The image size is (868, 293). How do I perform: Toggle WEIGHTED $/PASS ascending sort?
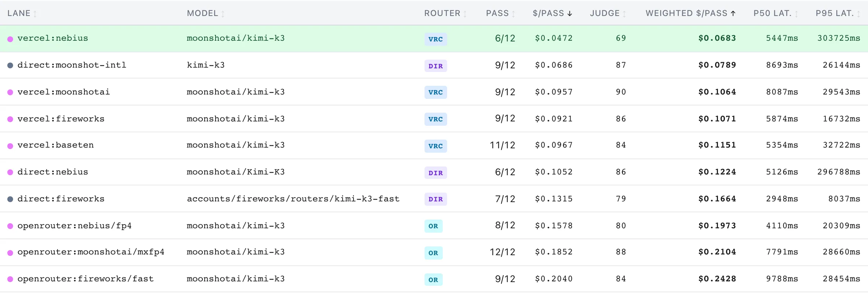coord(691,13)
